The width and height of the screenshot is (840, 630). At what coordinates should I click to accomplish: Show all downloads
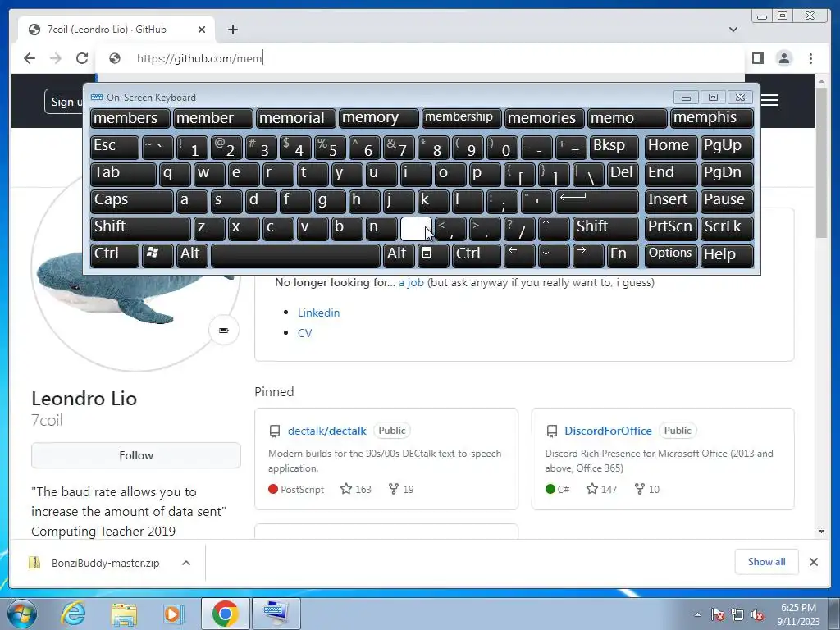coord(767,562)
